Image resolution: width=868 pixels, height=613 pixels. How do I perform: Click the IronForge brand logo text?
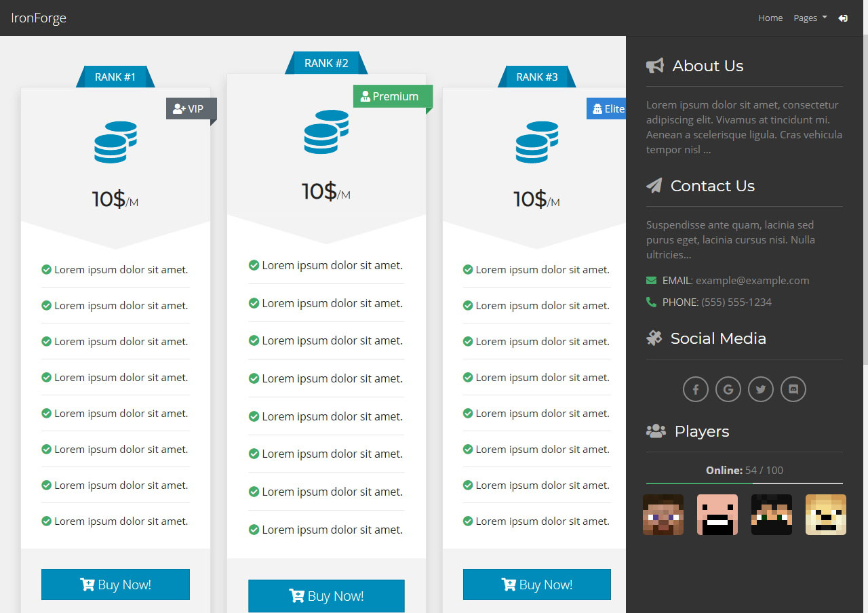pos(39,18)
